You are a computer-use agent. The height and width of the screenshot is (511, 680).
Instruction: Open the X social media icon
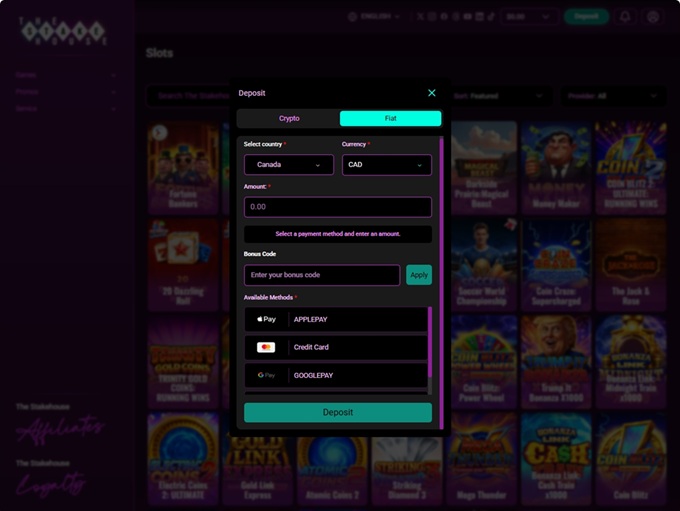point(420,16)
